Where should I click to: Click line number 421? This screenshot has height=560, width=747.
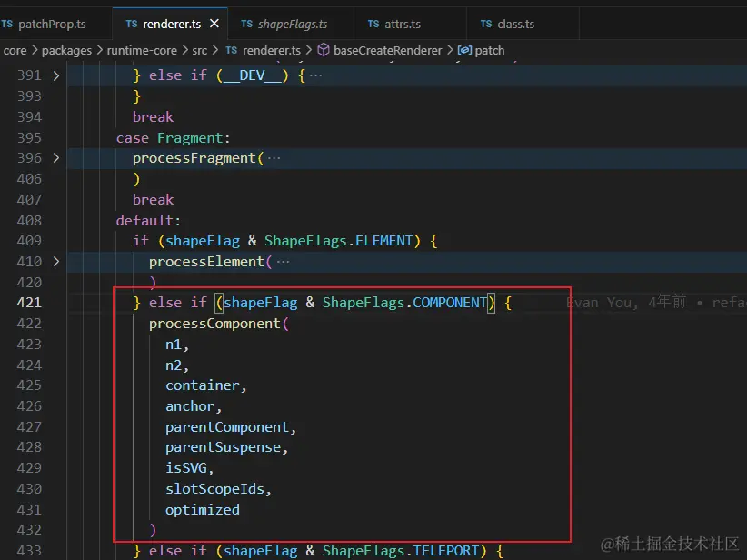[x=29, y=303]
